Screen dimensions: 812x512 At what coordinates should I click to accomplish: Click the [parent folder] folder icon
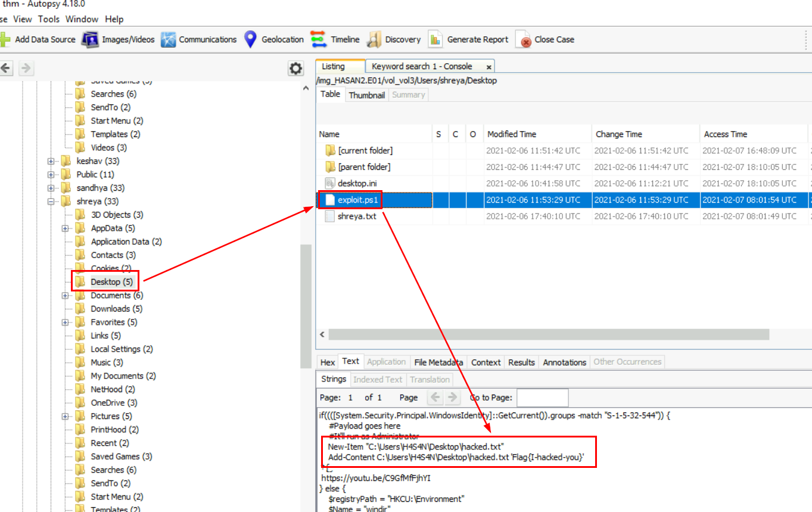[330, 167]
